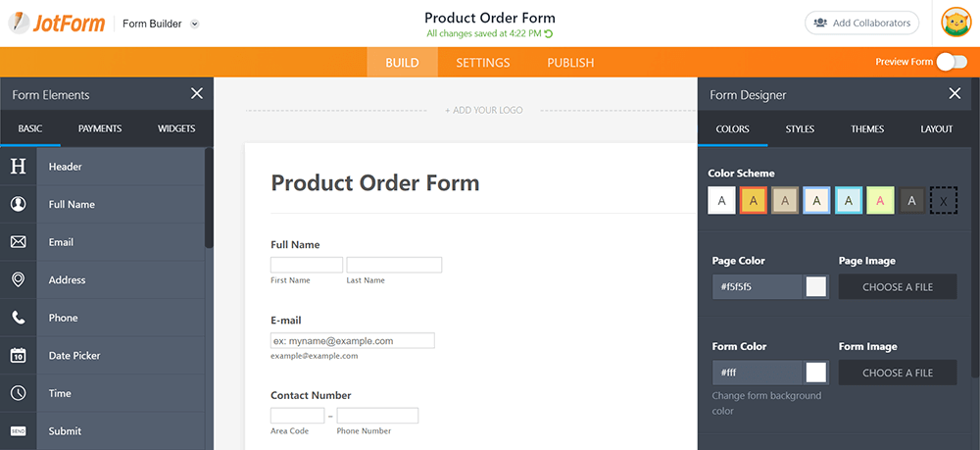Open the Form Builder dropdown arrow
Screen dimensions: 980x450
(x=194, y=25)
